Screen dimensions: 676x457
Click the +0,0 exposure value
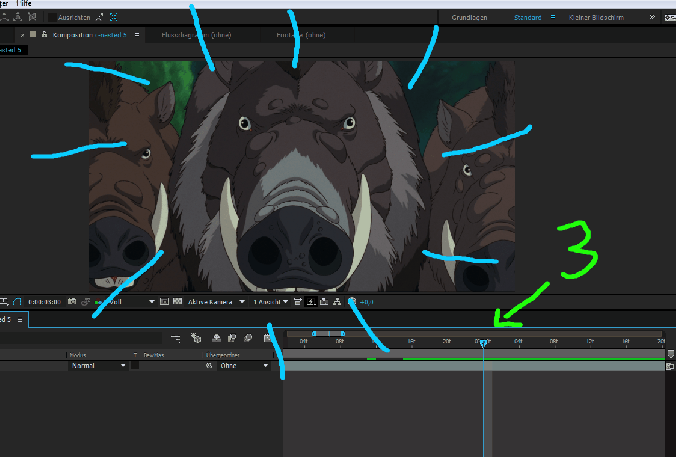366,302
